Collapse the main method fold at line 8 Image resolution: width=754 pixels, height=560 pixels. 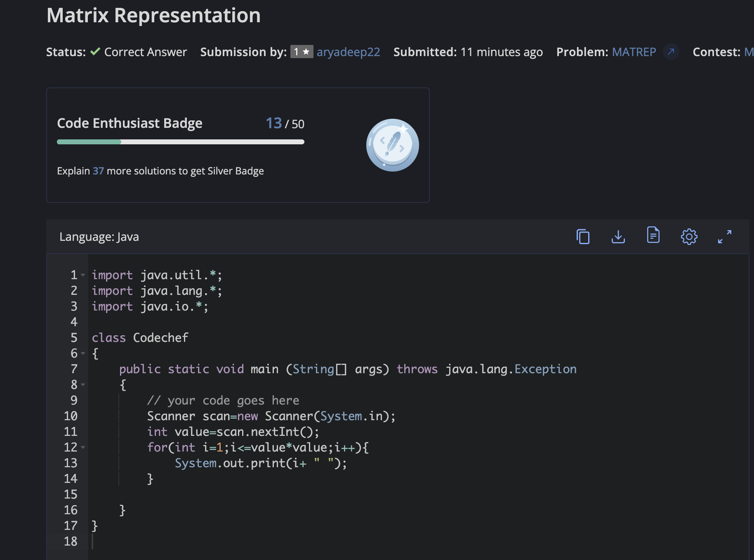(x=83, y=385)
